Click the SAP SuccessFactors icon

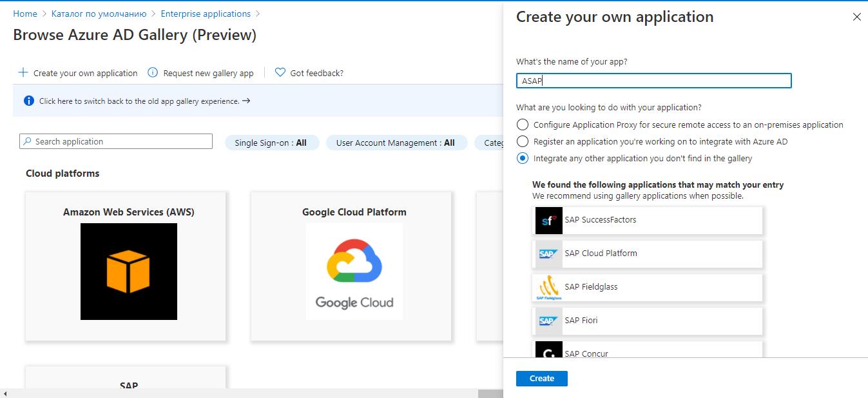coord(548,221)
